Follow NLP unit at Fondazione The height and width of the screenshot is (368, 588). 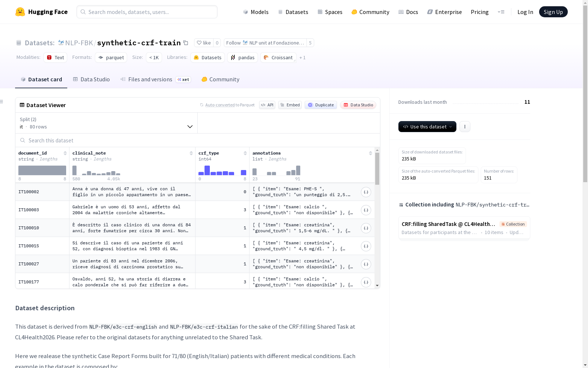[x=265, y=43]
